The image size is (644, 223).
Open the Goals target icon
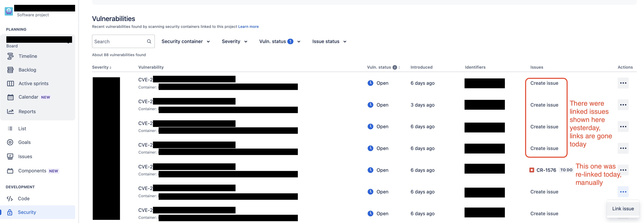tap(10, 142)
